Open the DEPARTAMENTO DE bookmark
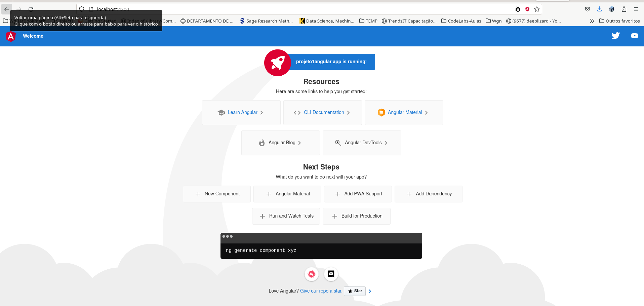This screenshot has width=644, height=306. tap(207, 21)
